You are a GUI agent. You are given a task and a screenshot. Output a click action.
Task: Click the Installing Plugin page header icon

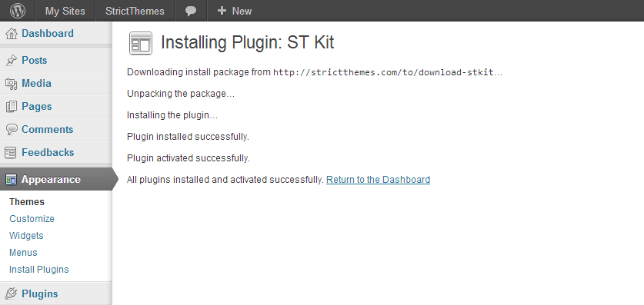[x=141, y=43]
